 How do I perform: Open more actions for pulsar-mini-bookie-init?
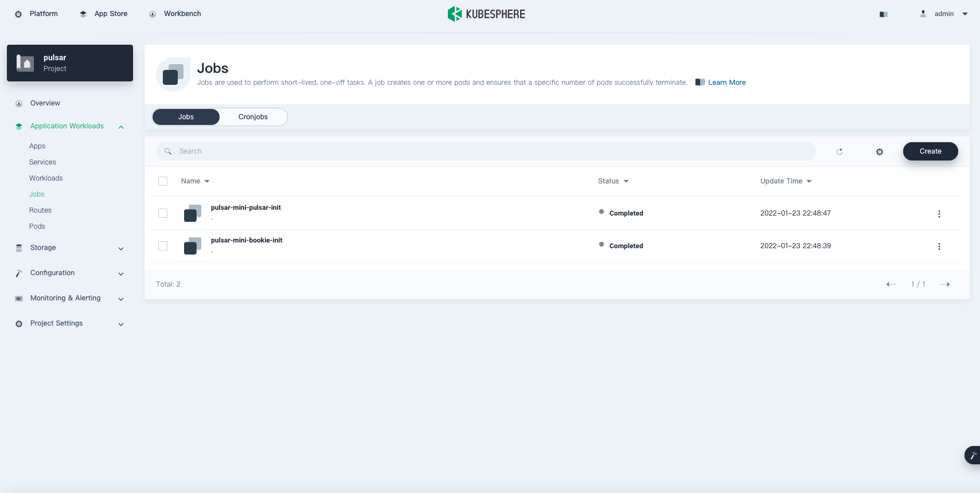pyautogui.click(x=939, y=246)
